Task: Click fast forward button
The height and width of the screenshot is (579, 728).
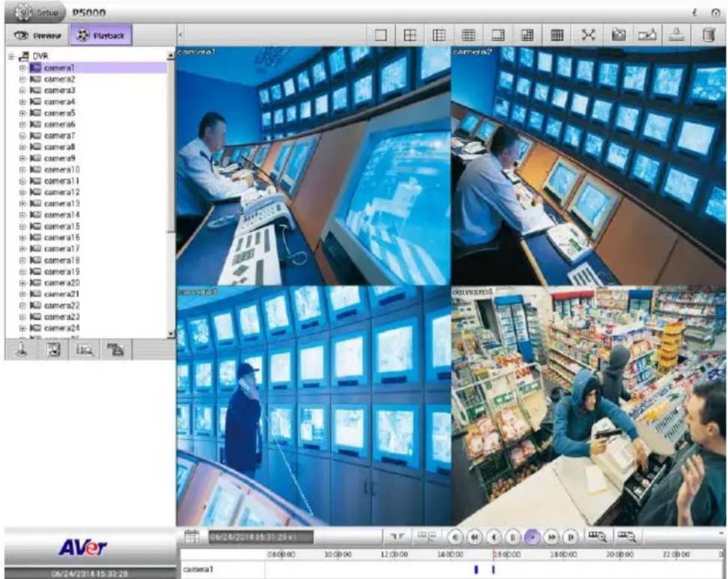Action: (x=552, y=537)
